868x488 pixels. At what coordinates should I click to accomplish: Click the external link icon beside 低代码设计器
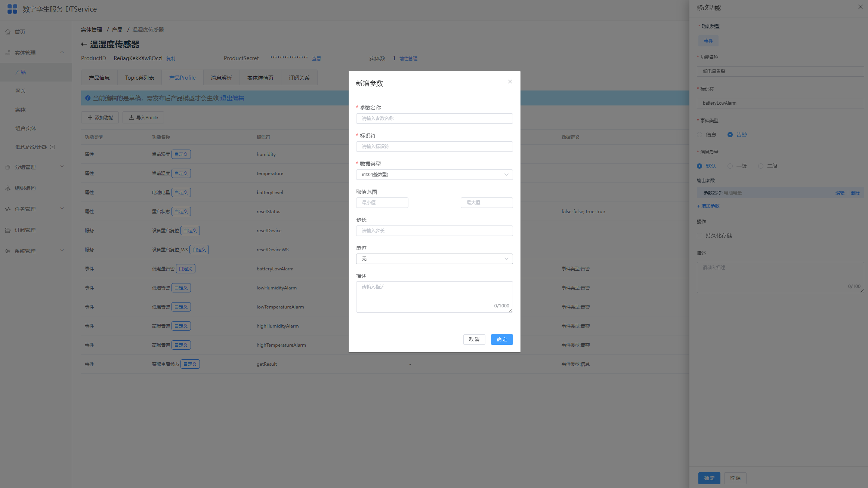pyautogui.click(x=53, y=147)
